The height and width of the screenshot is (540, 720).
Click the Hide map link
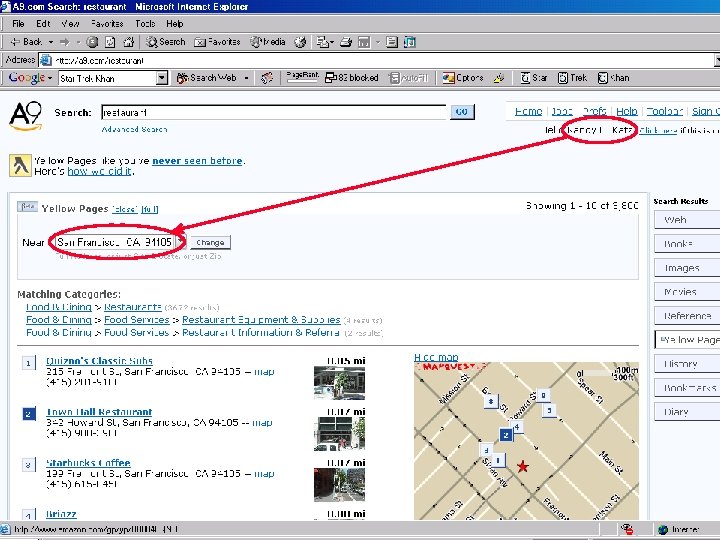[436, 357]
